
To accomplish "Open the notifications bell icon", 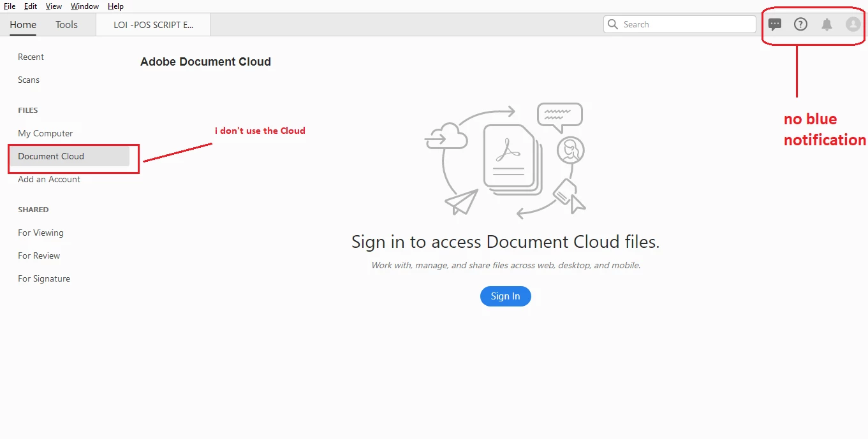I will click(827, 24).
